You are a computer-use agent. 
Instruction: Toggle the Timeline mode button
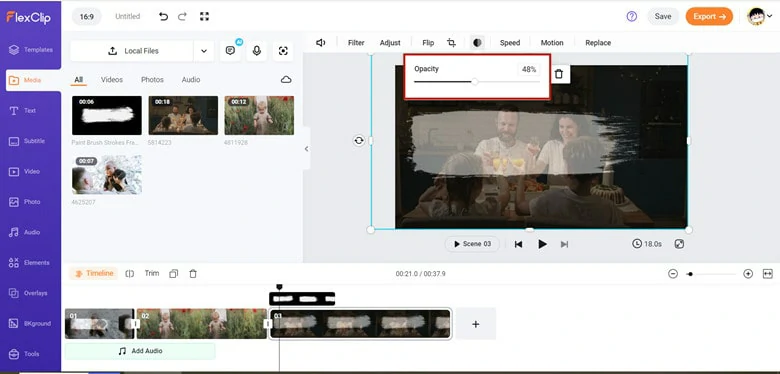tap(94, 274)
